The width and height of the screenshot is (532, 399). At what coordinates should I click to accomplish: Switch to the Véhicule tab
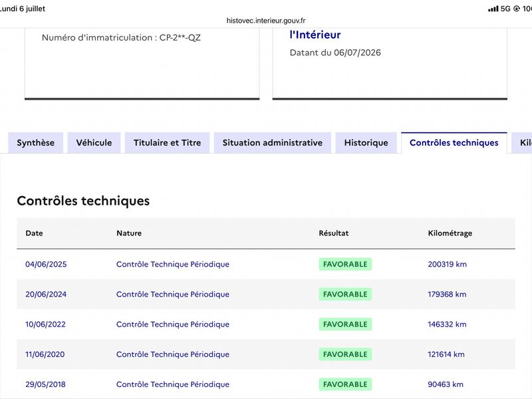point(94,143)
